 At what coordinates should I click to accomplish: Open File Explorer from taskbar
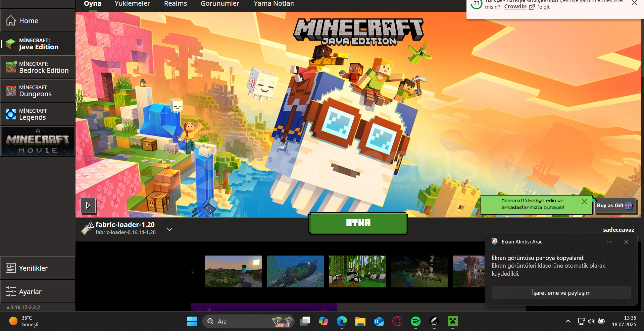click(x=360, y=321)
